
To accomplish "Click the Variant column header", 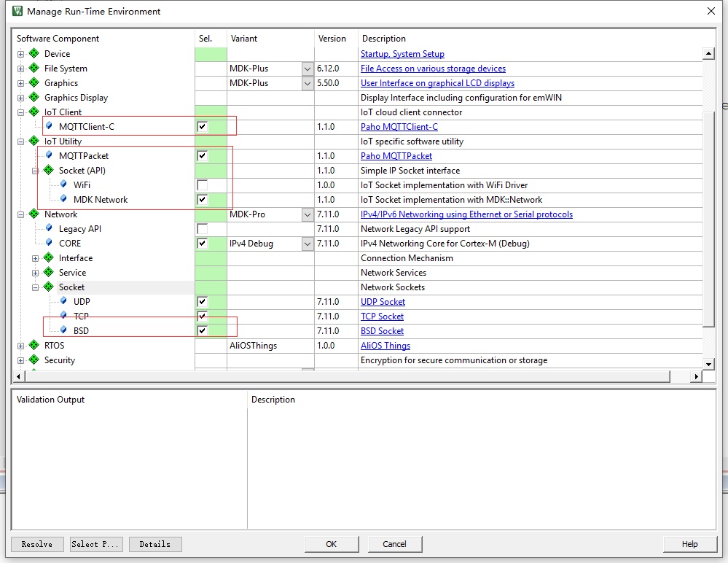I will tap(270, 39).
